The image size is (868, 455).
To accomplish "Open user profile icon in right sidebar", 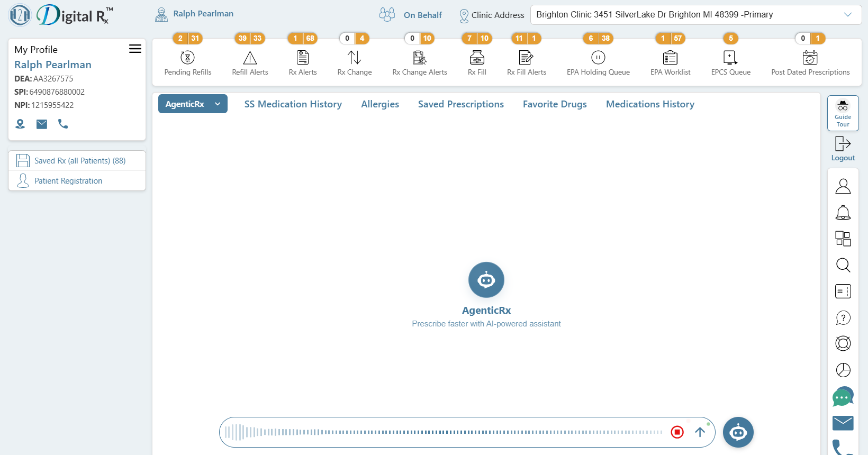I will tap(843, 186).
